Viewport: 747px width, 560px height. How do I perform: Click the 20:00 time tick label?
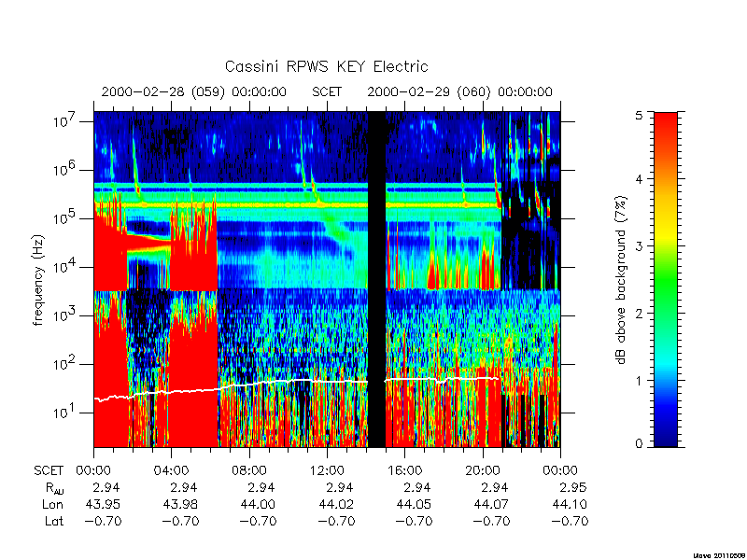tap(483, 470)
